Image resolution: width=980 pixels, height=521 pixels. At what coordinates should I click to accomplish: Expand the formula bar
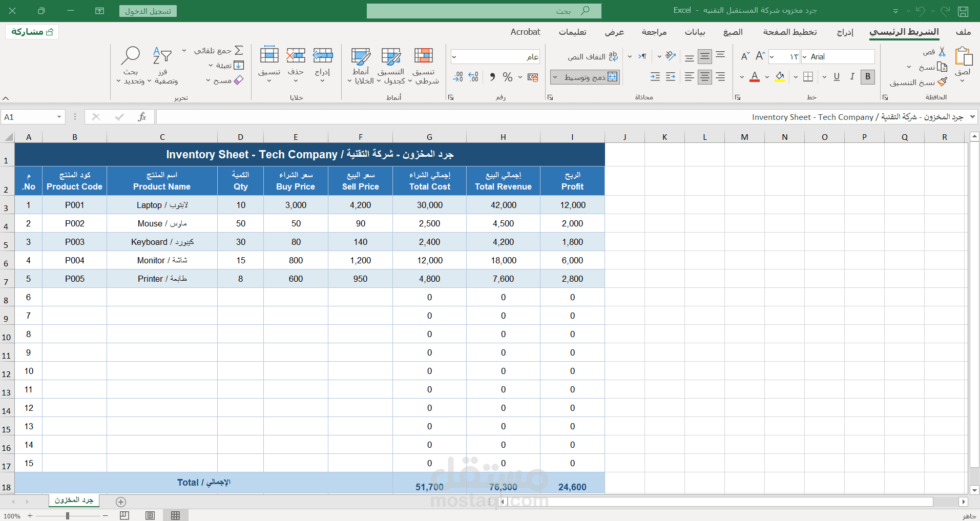coord(973,117)
